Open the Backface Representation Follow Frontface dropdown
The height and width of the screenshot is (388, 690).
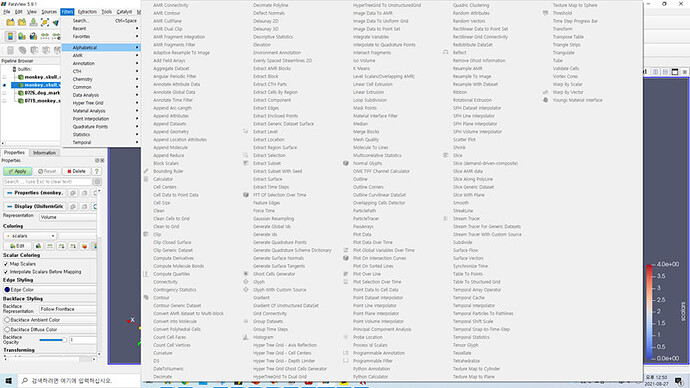click(x=68, y=309)
